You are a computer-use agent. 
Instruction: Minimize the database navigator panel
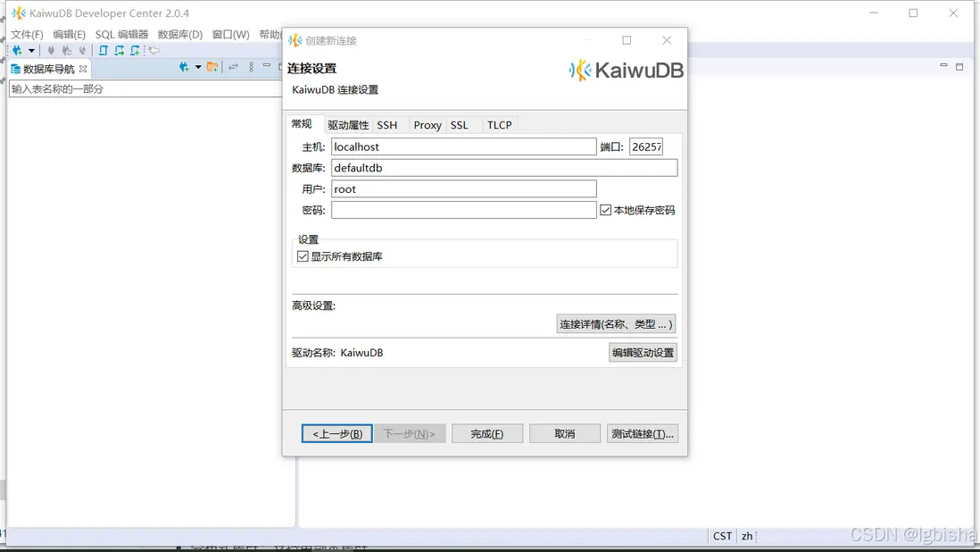(267, 65)
